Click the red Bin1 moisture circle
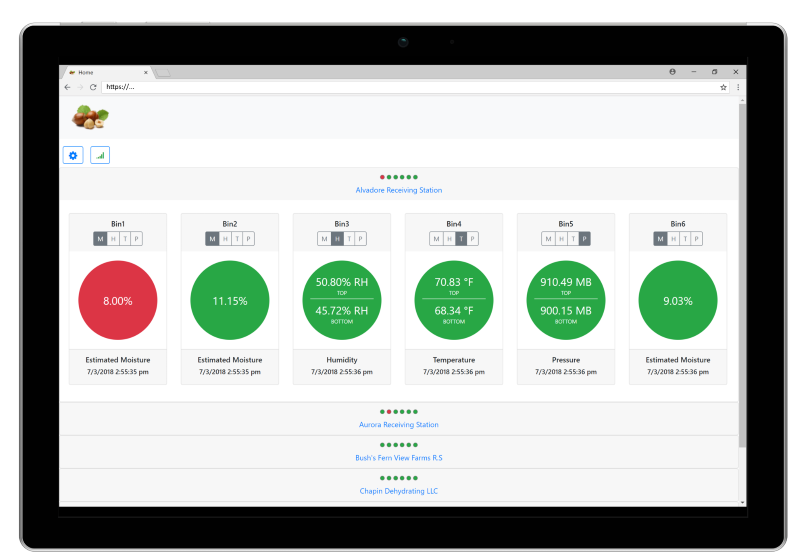The image size is (800, 558). [x=118, y=300]
